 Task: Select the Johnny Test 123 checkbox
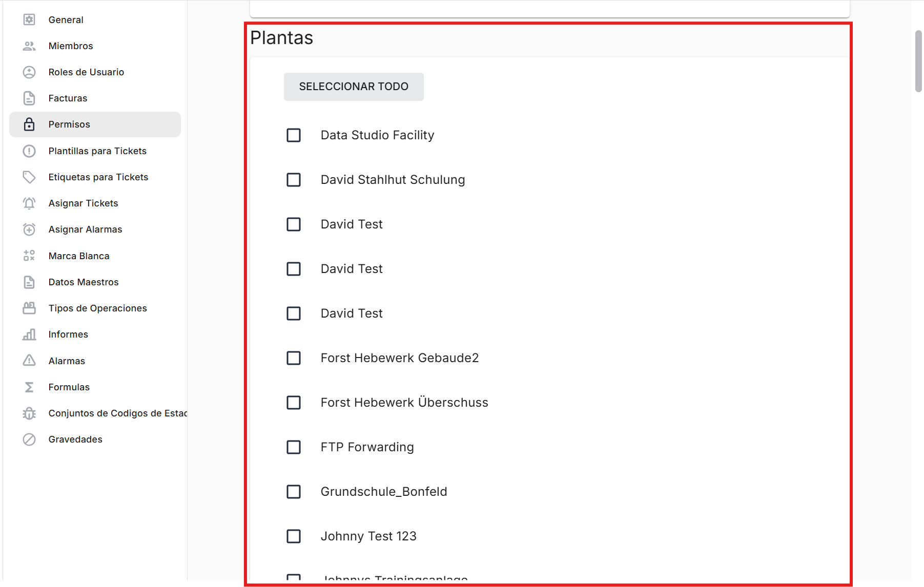pyautogui.click(x=294, y=536)
